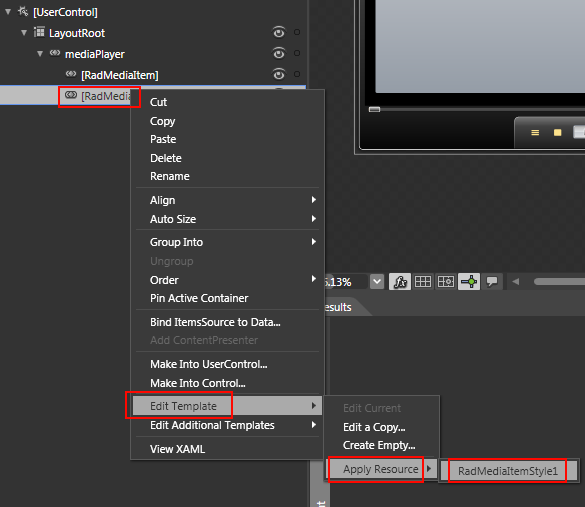Toggle snapping to gridlines icon

click(x=446, y=282)
